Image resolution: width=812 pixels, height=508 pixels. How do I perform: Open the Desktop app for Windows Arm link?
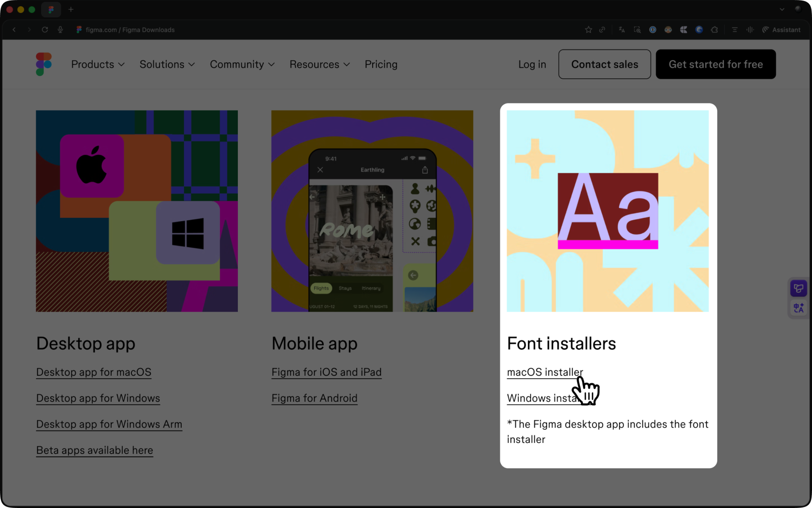[x=109, y=424]
